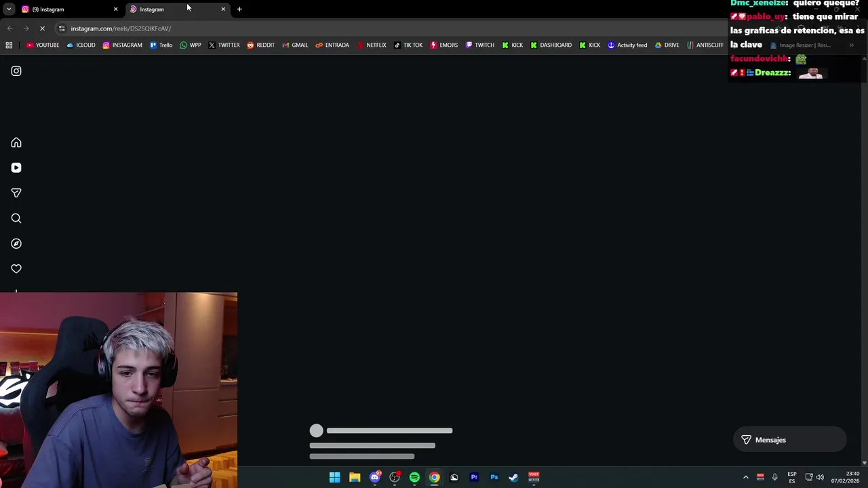The width and height of the screenshot is (868, 488).
Task: Open the ANTISCUFF bookmark
Action: click(x=705, y=45)
